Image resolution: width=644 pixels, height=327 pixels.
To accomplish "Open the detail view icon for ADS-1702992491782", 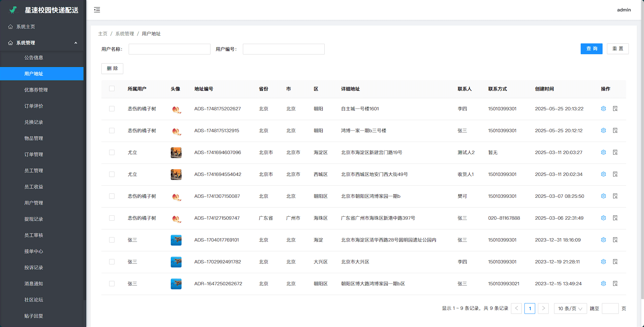I will pyautogui.click(x=615, y=262).
